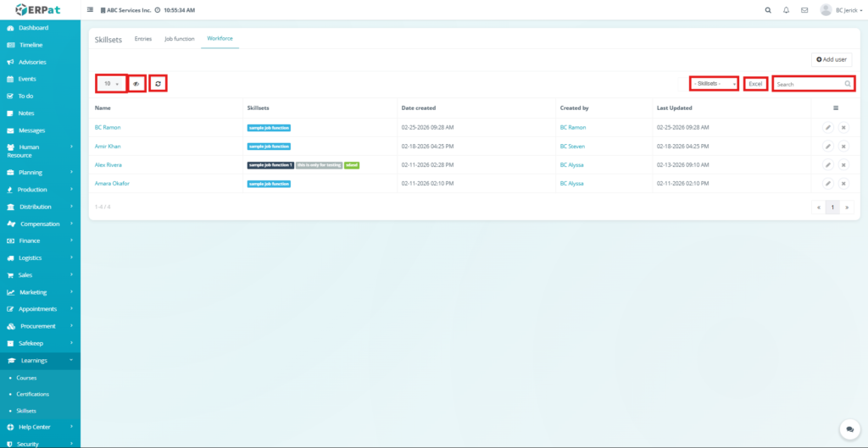868x448 pixels.
Task: Export the table using the Excel button
Action: click(x=755, y=84)
